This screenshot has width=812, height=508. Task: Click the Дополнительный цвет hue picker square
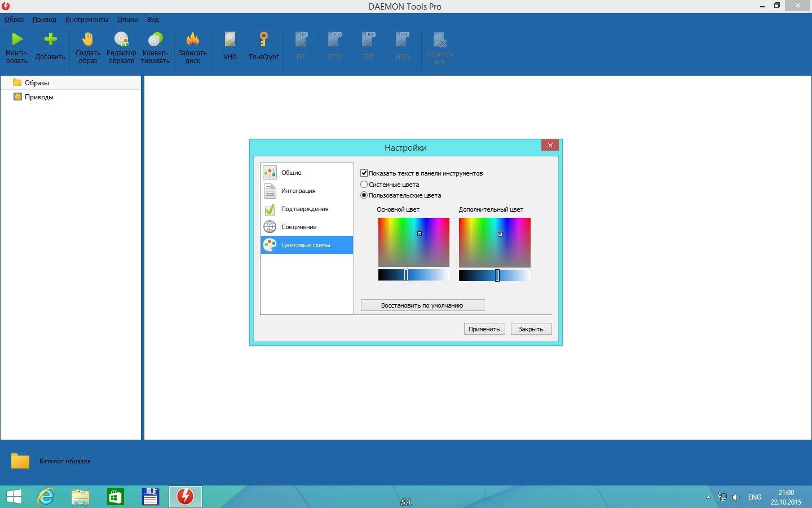point(495,242)
